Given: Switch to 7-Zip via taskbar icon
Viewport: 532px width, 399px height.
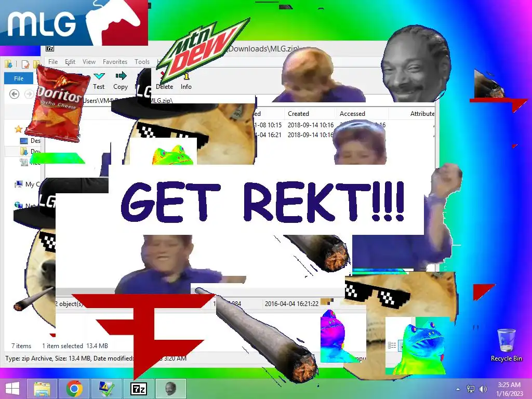Looking at the screenshot, I should click(139, 389).
